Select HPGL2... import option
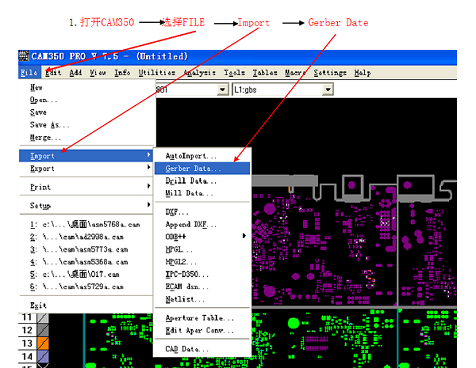 (x=202, y=262)
